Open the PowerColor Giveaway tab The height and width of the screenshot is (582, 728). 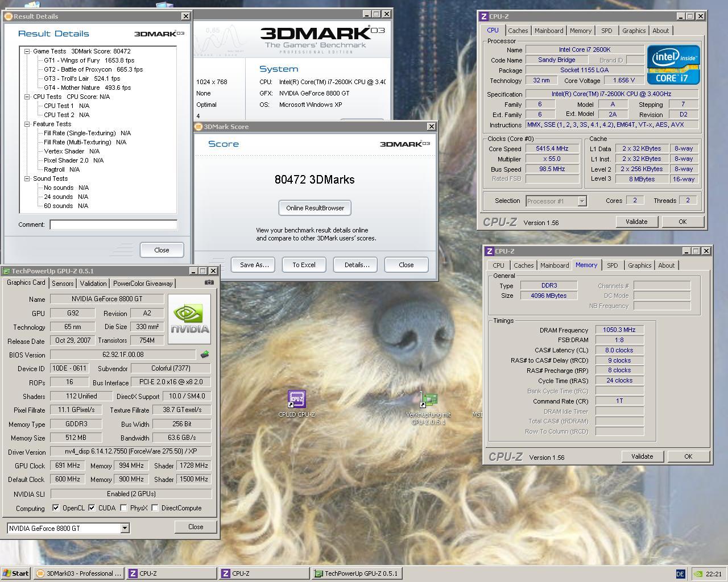point(143,284)
